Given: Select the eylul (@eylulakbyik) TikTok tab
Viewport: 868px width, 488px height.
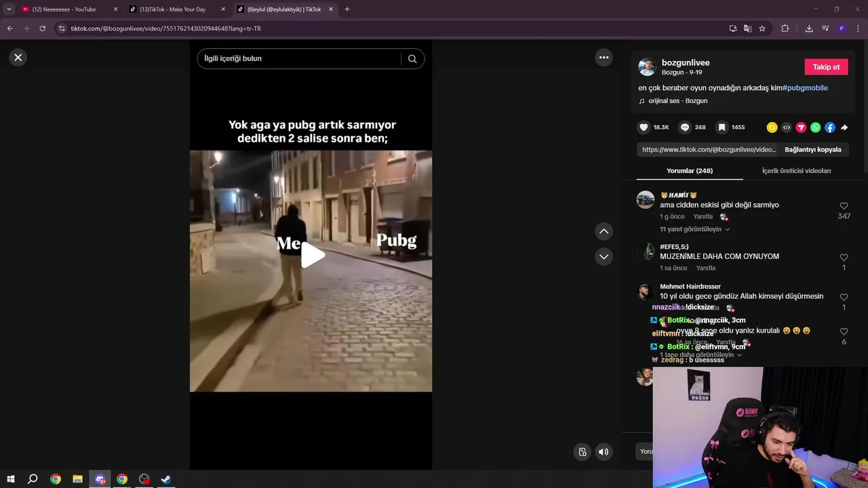Looking at the screenshot, I should pos(284,9).
